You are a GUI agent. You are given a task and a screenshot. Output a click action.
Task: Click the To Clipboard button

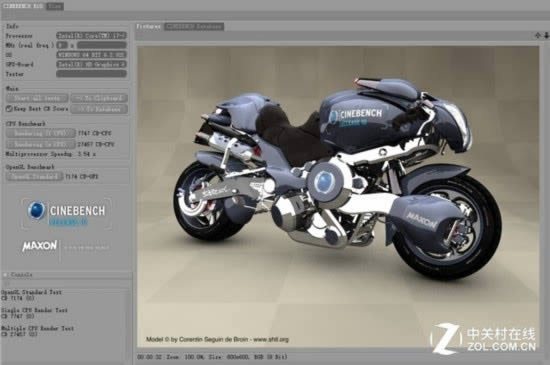[99, 98]
